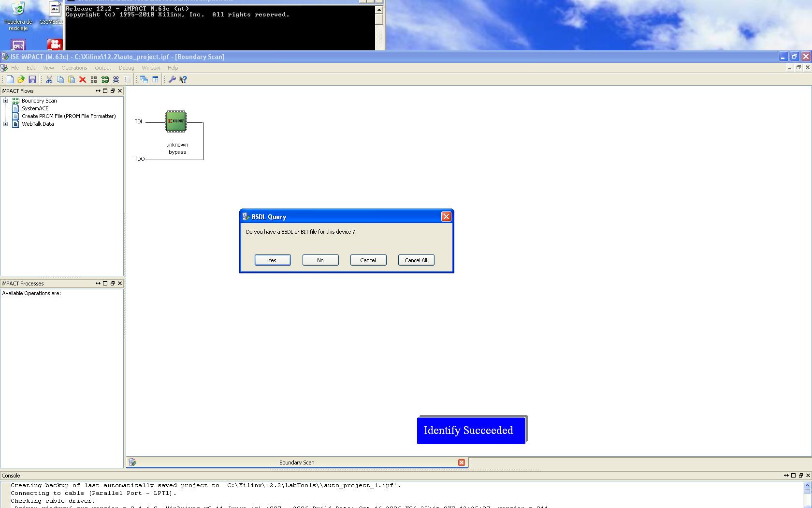Select Create PROM File (PROM File Formatter)
Viewport: 812px width, 508px height.
pos(69,116)
